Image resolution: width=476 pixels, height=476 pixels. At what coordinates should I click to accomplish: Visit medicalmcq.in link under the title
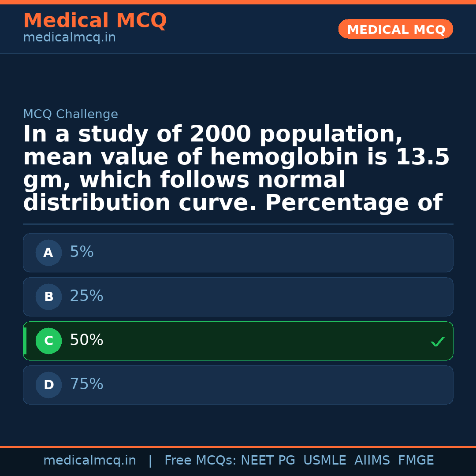[69, 38]
